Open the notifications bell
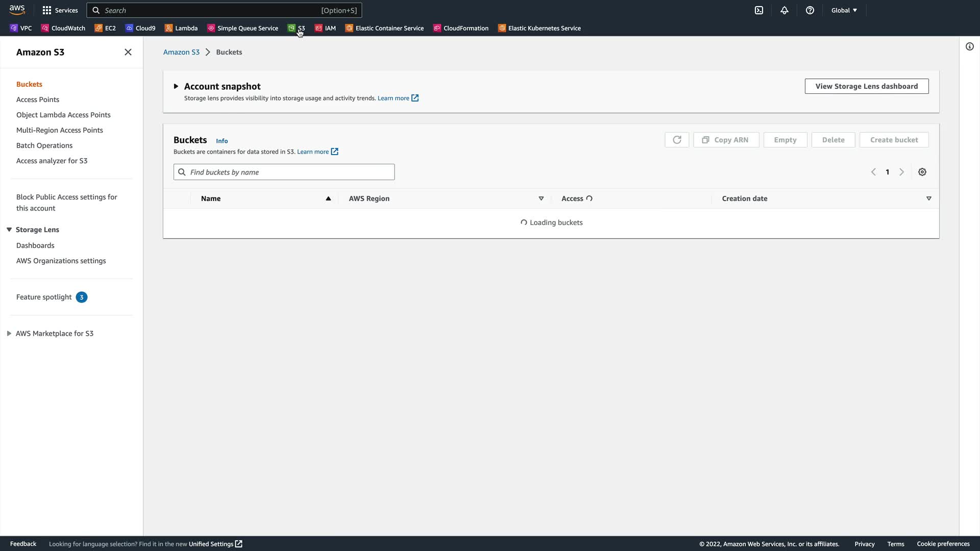The width and height of the screenshot is (980, 551). point(785,10)
